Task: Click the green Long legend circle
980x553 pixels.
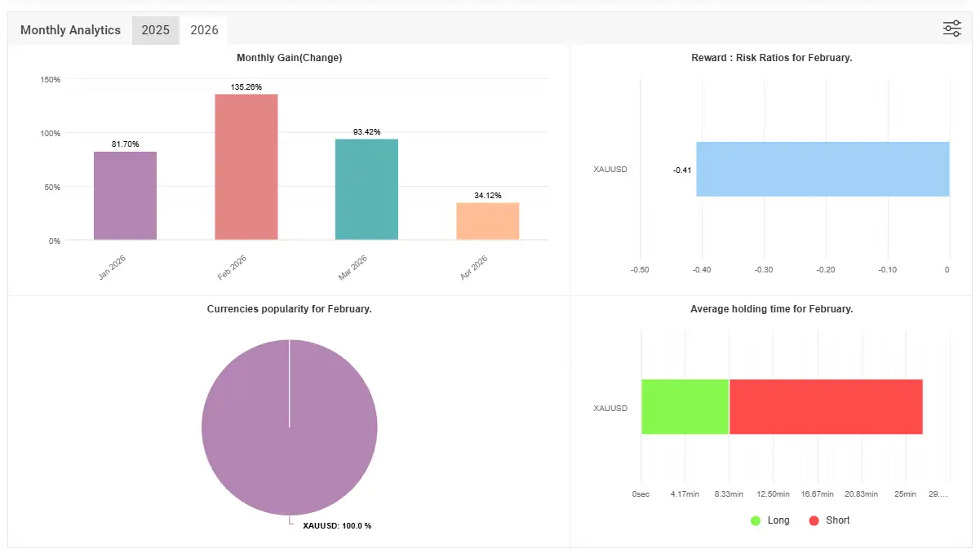Action: 756,520
